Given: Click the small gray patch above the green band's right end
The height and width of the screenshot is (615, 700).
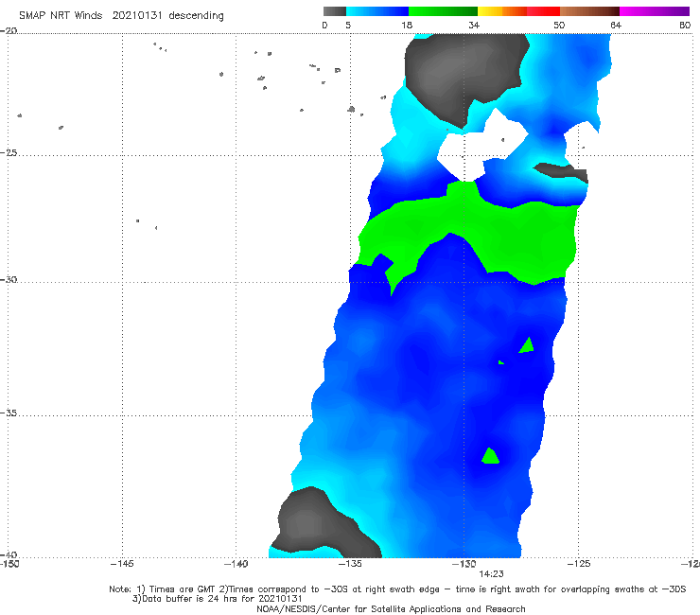Looking at the screenshot, I should coord(562,172).
